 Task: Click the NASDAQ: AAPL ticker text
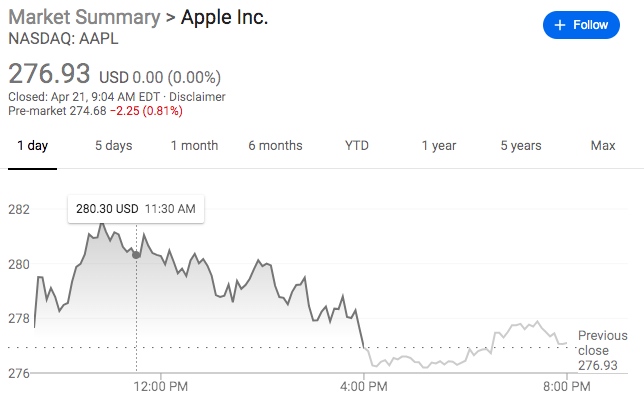click(51, 40)
